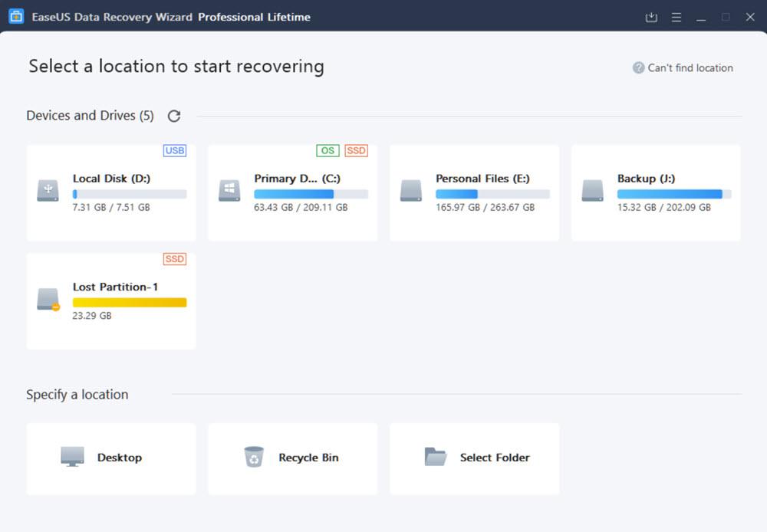Click the drive icon for Personal Files (E:)
The height and width of the screenshot is (532, 767).
point(411,190)
